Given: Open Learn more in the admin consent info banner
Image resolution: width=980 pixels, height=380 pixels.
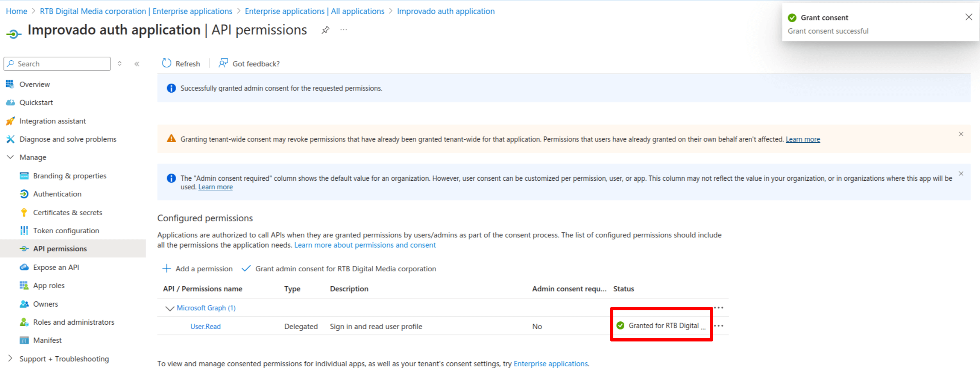Looking at the screenshot, I should click(x=216, y=187).
